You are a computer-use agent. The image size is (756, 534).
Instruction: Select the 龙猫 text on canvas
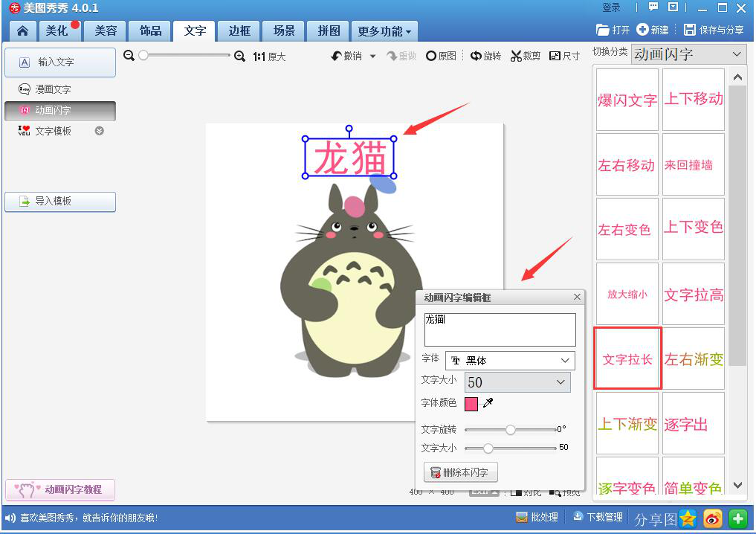(x=349, y=157)
